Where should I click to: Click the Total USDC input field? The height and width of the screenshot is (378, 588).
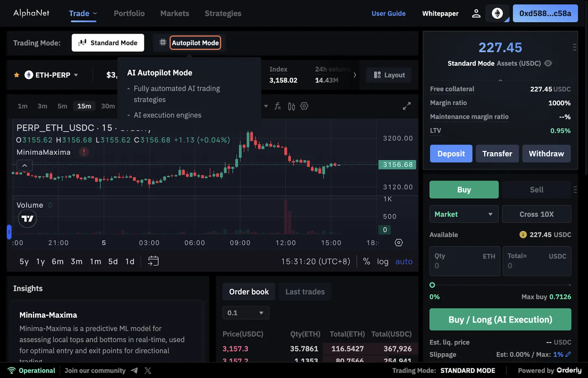click(537, 261)
